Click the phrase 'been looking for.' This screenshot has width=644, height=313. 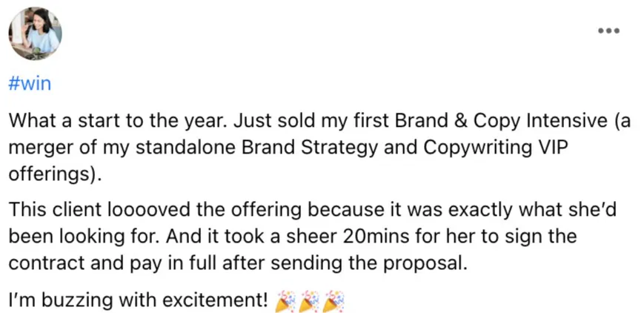click(x=87, y=237)
